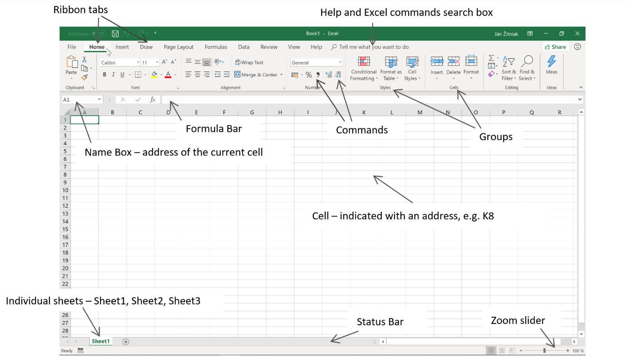Screen dimensions: 631x364
Task: Click Decrease Font Size icon
Action: 173,62
